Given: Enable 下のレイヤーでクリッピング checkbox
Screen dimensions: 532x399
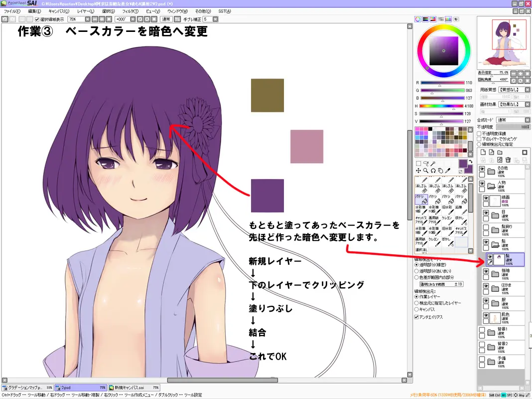Looking at the screenshot, I should (x=479, y=139).
